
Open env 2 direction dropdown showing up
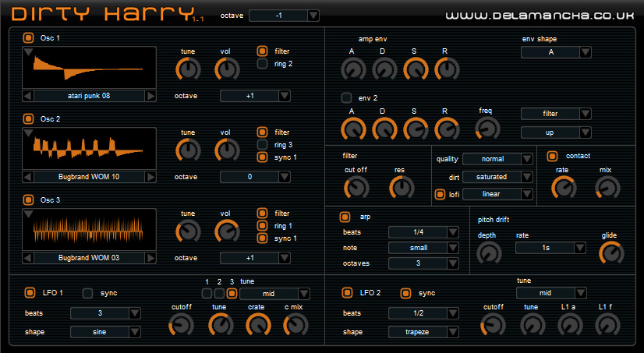(556, 132)
